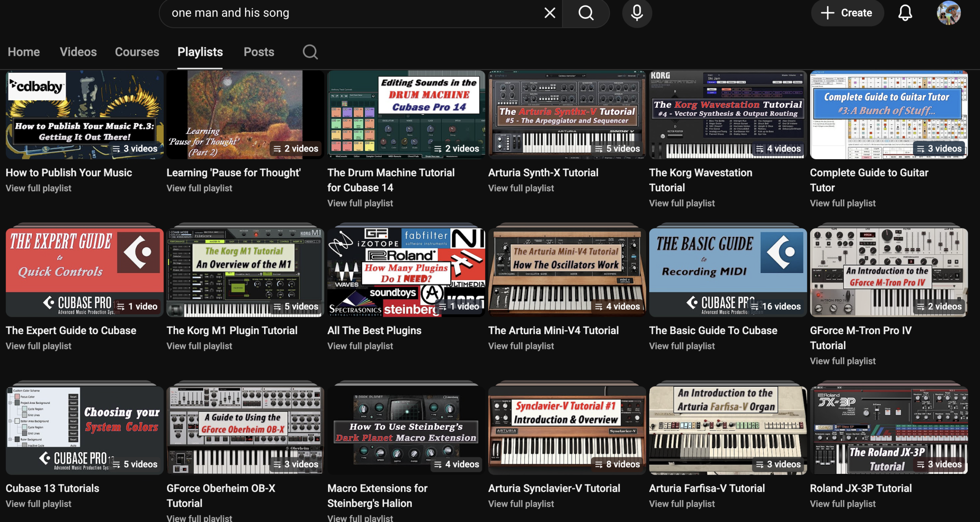Clear the search text with X

[x=550, y=13]
